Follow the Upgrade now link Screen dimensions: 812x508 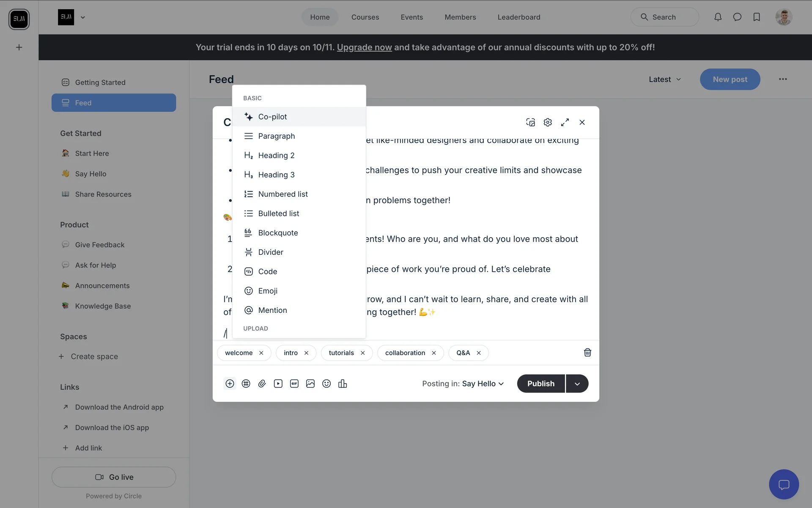(x=364, y=47)
